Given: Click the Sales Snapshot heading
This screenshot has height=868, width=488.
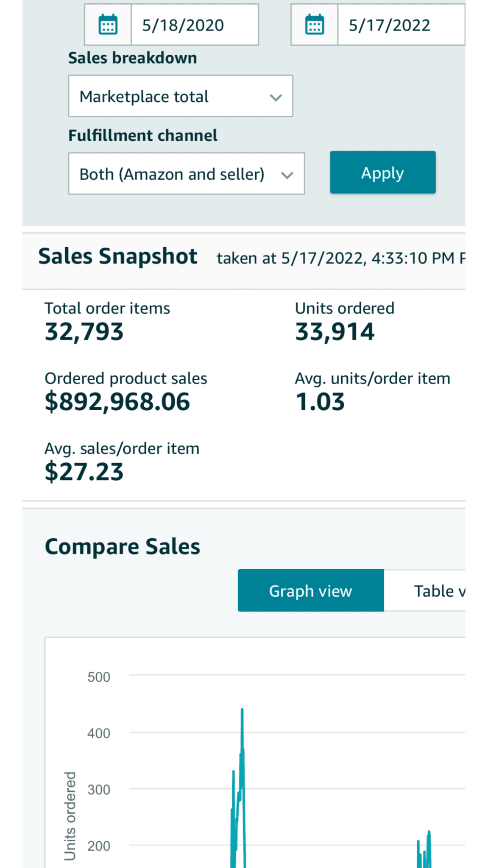Looking at the screenshot, I should (x=118, y=256).
